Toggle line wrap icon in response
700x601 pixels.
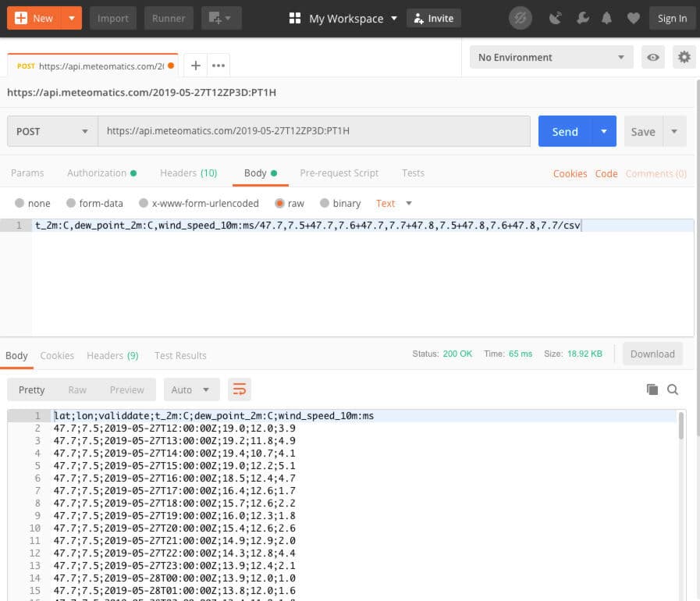pyautogui.click(x=239, y=389)
